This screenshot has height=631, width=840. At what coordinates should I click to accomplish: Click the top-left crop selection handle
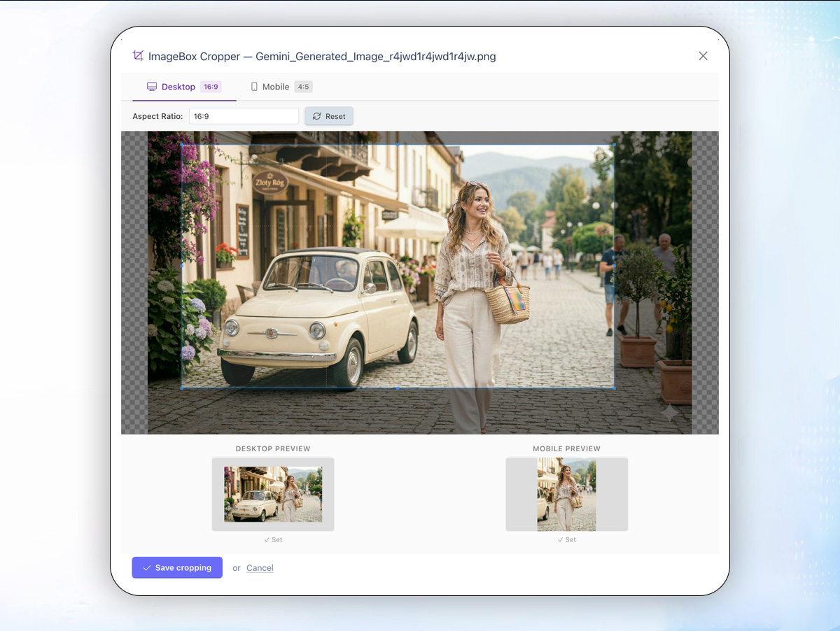click(182, 145)
